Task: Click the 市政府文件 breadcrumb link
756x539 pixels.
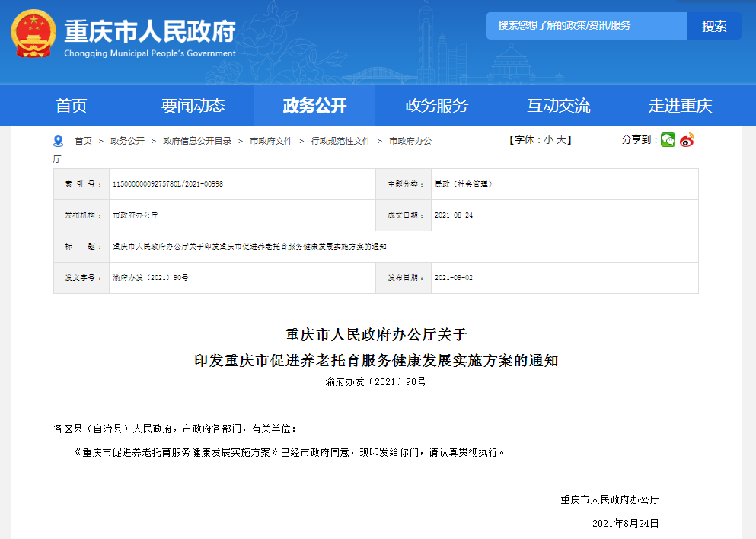Action: click(271, 141)
